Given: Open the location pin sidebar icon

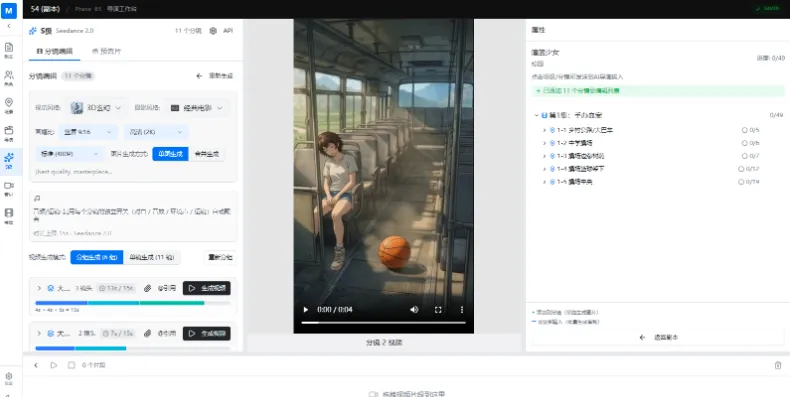Looking at the screenshot, I should [9, 103].
